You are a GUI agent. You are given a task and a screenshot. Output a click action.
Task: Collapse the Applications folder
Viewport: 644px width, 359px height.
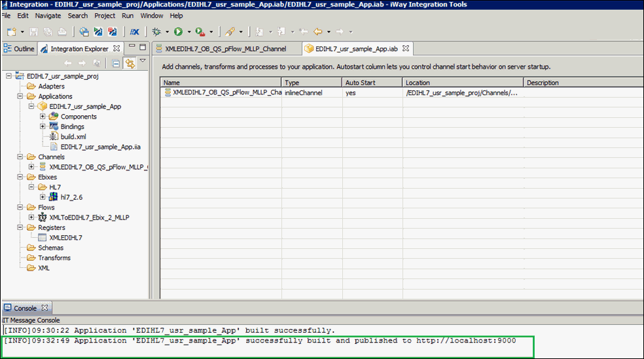click(x=20, y=96)
